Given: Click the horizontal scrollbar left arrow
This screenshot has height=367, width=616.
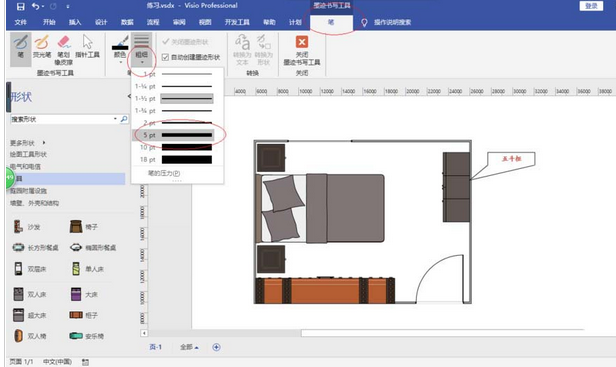Looking at the screenshot, I should tap(144, 333).
